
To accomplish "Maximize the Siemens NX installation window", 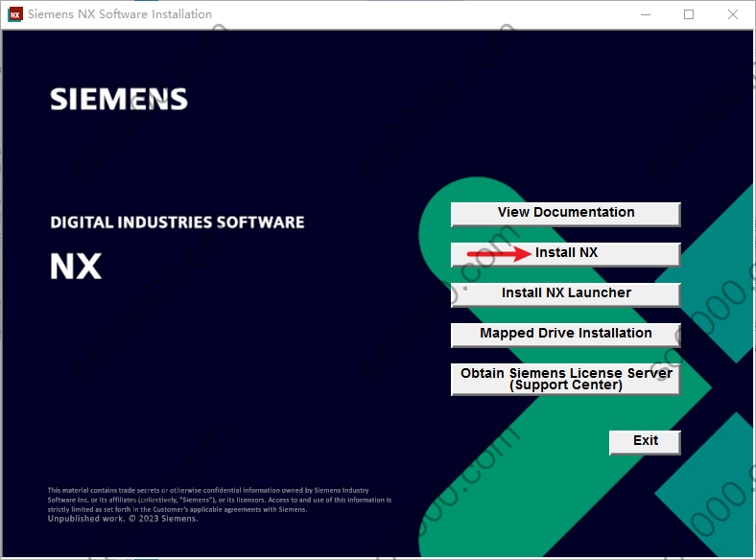I will tap(689, 14).
